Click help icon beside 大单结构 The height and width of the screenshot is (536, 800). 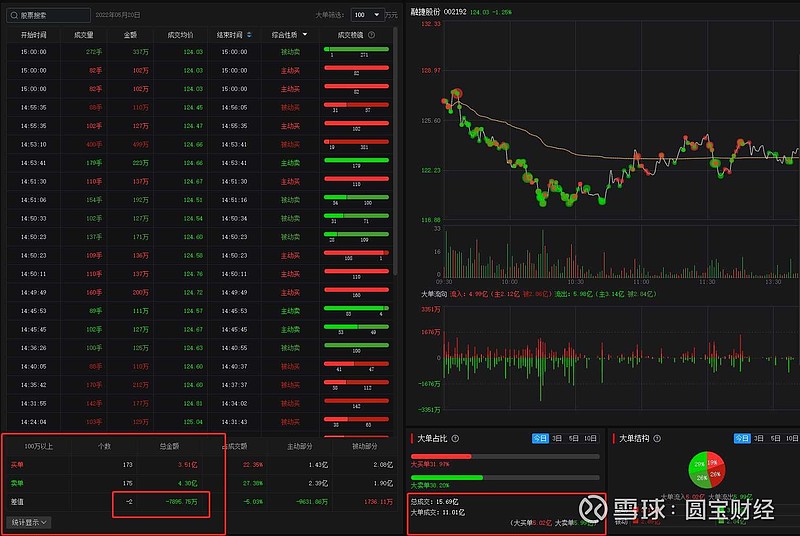pos(657,439)
